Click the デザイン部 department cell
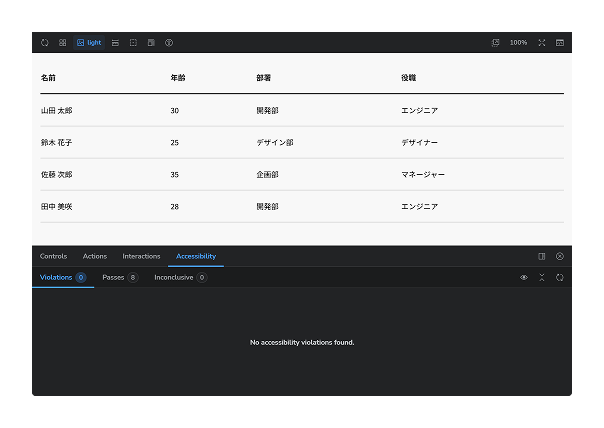The height and width of the screenshot is (428, 604). (x=275, y=143)
